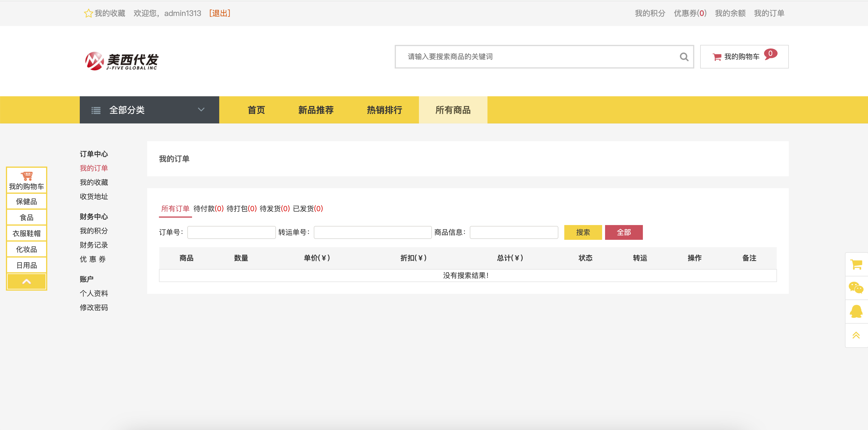
Task: Click 我的购物车 label in floating menu
Action: tap(27, 187)
